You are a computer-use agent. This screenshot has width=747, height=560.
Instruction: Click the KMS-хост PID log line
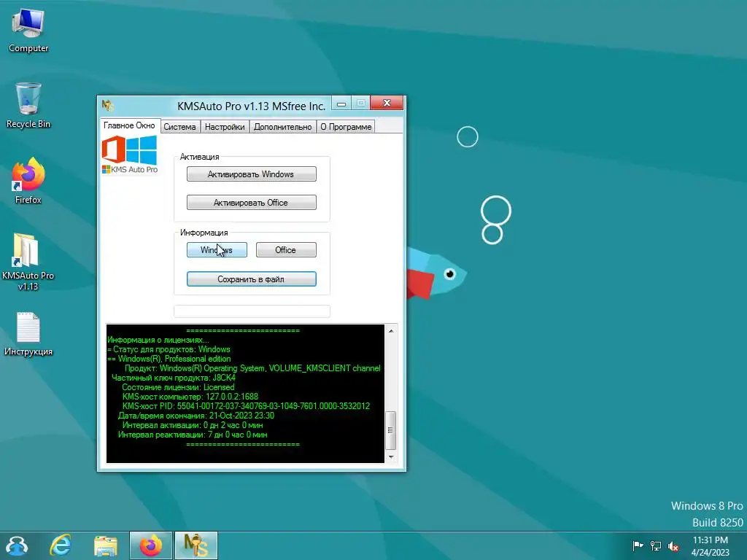(246, 406)
